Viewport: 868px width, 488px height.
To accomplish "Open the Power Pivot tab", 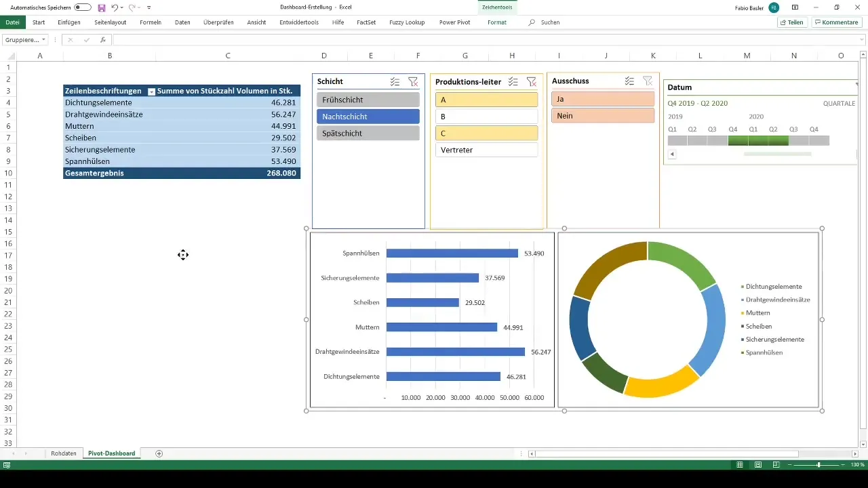I will tap(454, 22).
